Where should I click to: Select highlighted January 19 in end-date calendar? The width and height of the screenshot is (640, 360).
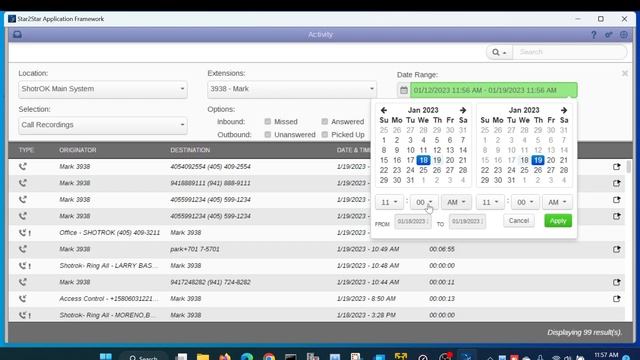click(538, 160)
